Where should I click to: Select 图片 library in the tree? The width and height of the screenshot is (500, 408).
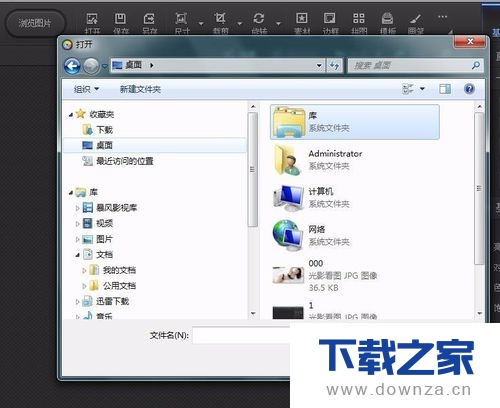click(97, 239)
